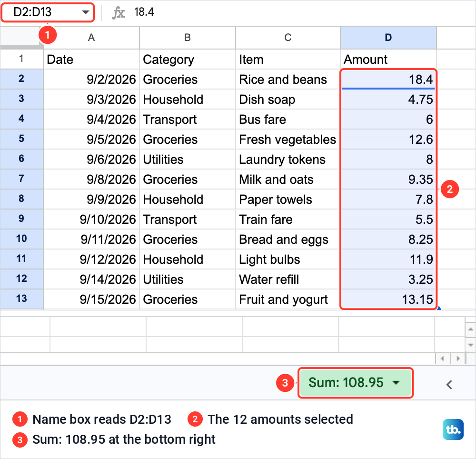
Task: Open the Sum: 108.95 summary dropdown
Action: (x=356, y=382)
